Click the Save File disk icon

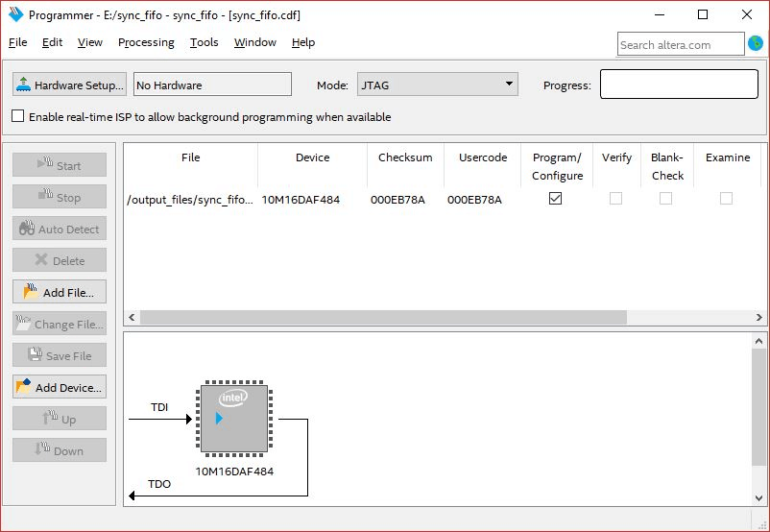coord(35,355)
